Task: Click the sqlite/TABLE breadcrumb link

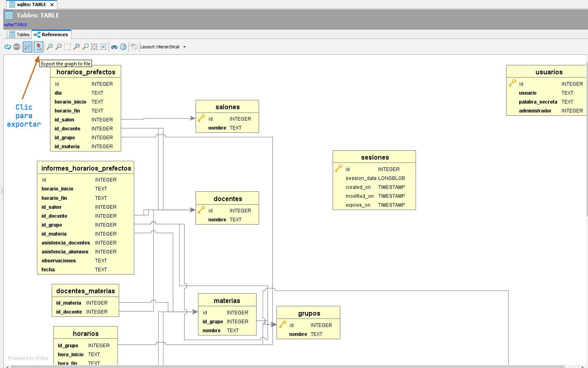Action: click(15, 25)
